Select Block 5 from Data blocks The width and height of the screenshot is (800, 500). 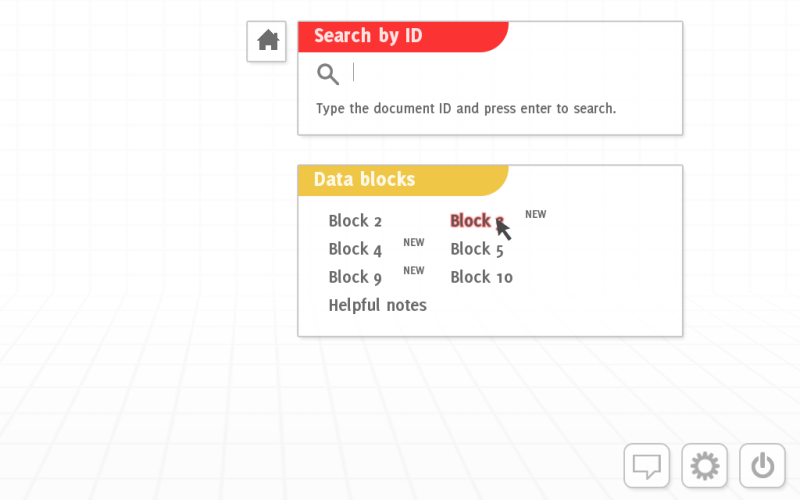coord(477,249)
